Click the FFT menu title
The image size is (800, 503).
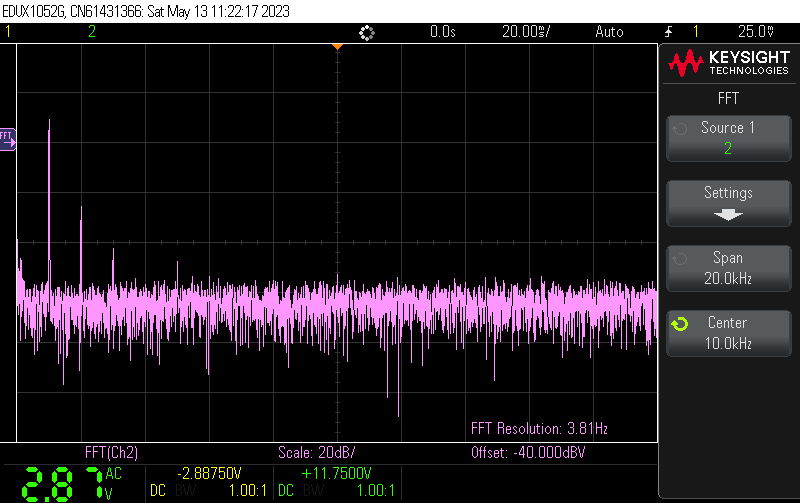tap(728, 98)
